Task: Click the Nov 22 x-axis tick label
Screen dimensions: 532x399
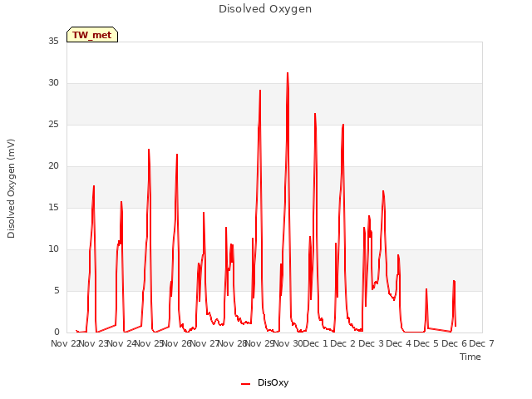Action: click(x=66, y=343)
